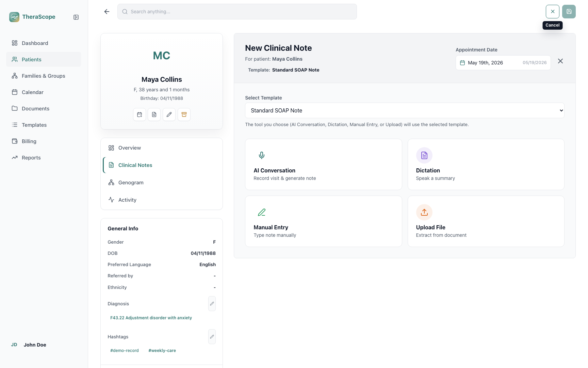Choose the AI Conversation card title
The width and height of the screenshot is (588, 368).
point(274,170)
